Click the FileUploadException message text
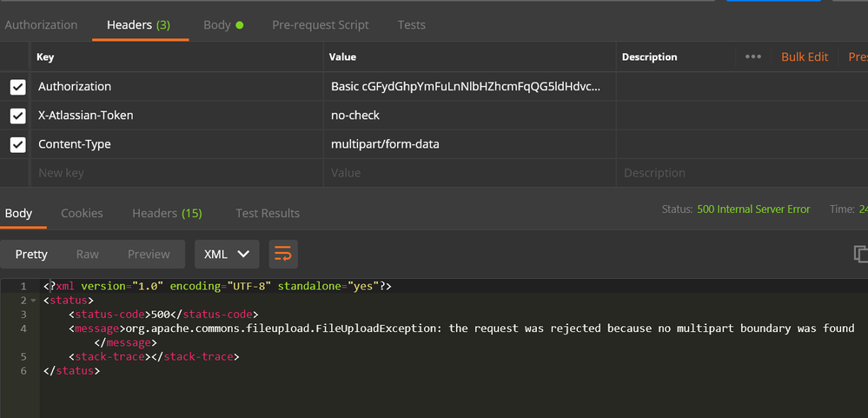868x418 pixels. tap(490, 328)
